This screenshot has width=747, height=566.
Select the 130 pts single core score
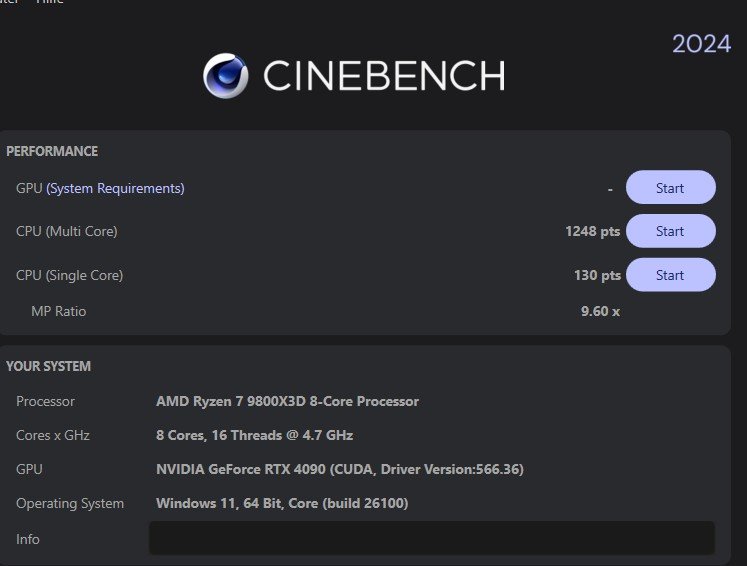point(597,275)
